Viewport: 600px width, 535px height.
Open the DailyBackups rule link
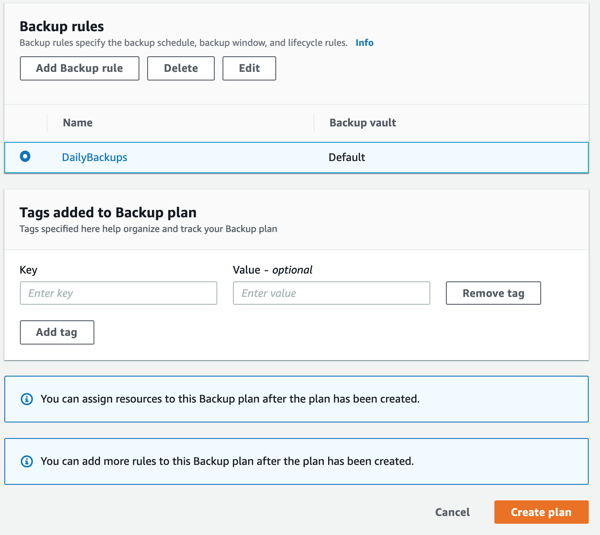click(x=94, y=157)
